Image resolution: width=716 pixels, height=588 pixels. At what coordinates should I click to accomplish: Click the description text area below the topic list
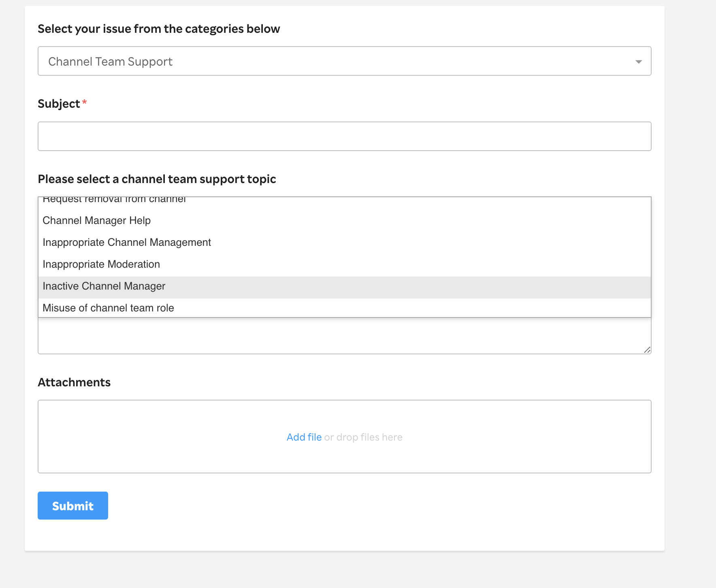tap(344, 336)
